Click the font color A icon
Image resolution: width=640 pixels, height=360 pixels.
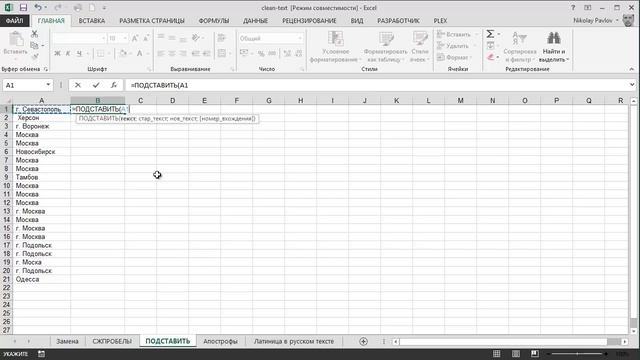(x=139, y=53)
